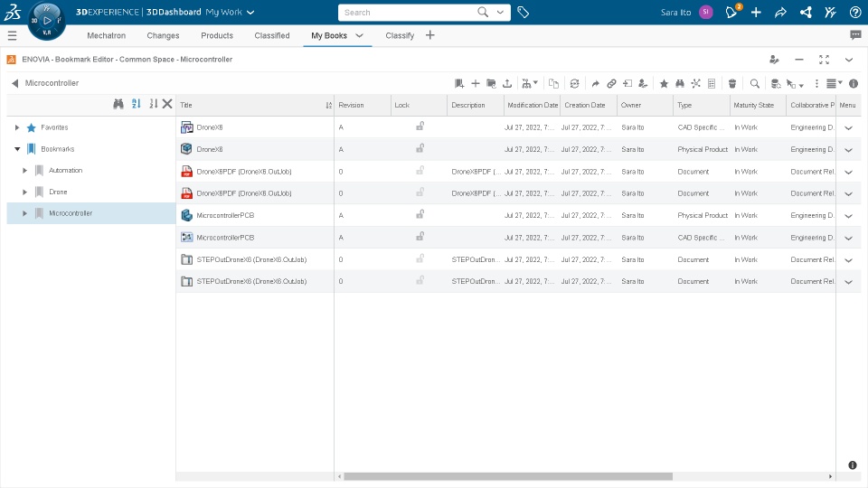Toggle lock for MicrocontrollerPCB CAD Specific row
The width and height of the screenshot is (868, 488).
(420, 236)
